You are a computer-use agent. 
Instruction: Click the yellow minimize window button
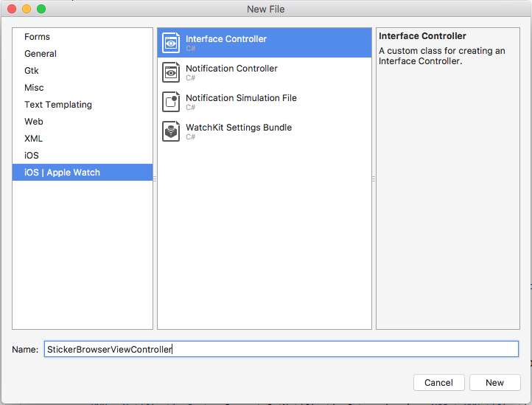(x=27, y=9)
